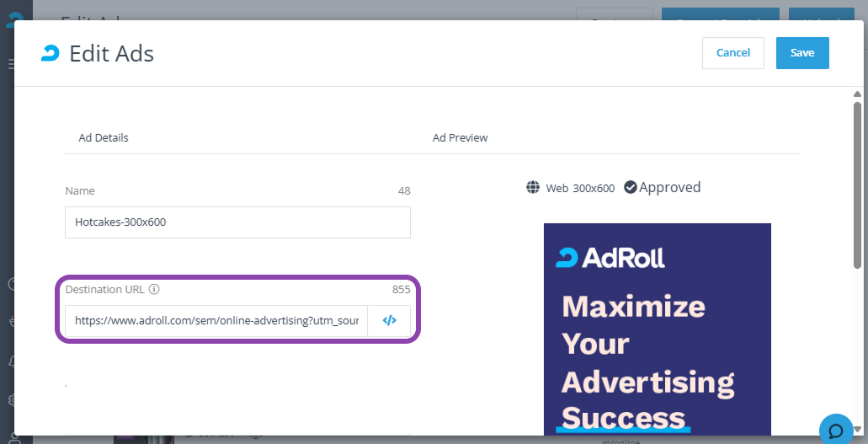Click the modal's vertical scrollbar thumb
The image size is (868, 444).
(x=857, y=185)
